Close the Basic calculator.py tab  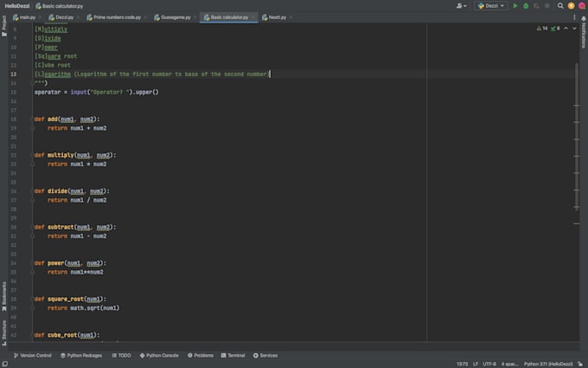(x=253, y=17)
